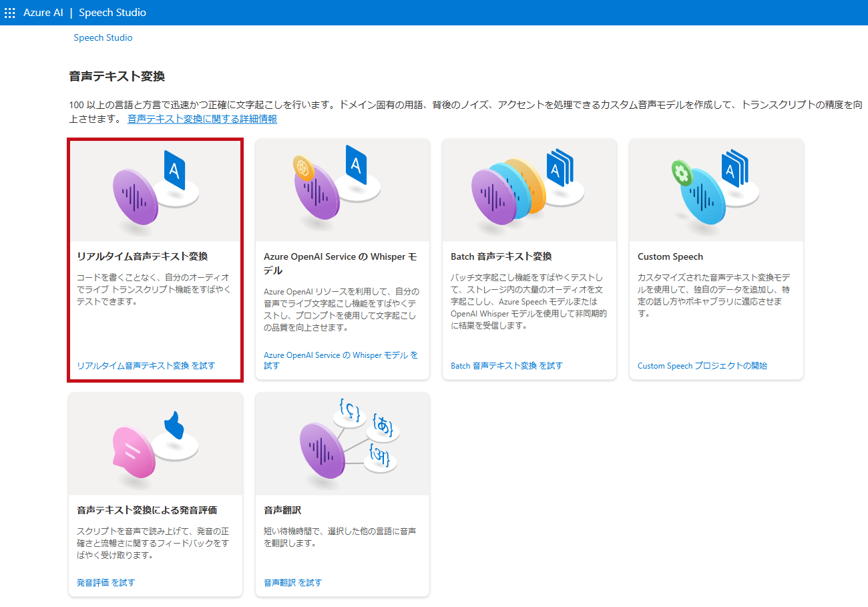Click Speech Studio in the top header

coord(112,13)
